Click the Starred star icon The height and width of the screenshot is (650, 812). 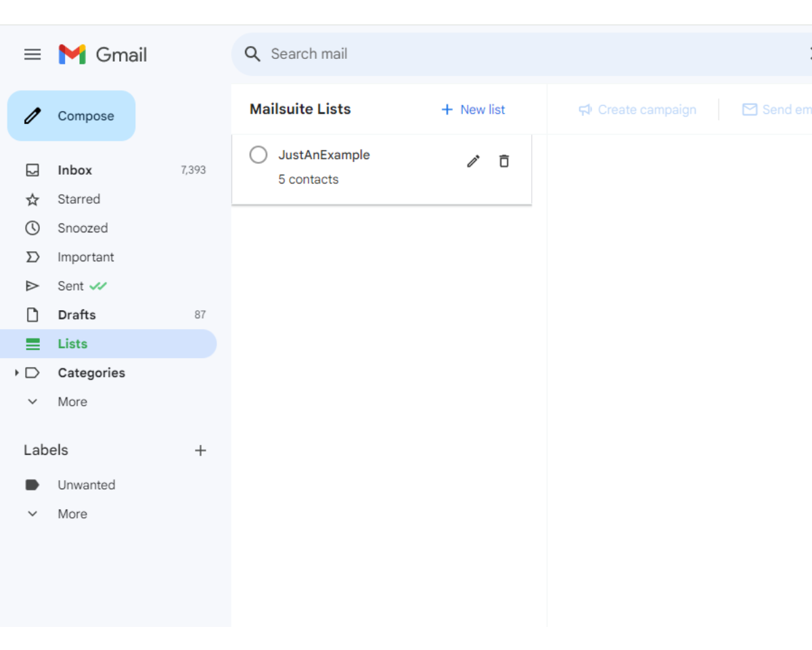point(32,199)
